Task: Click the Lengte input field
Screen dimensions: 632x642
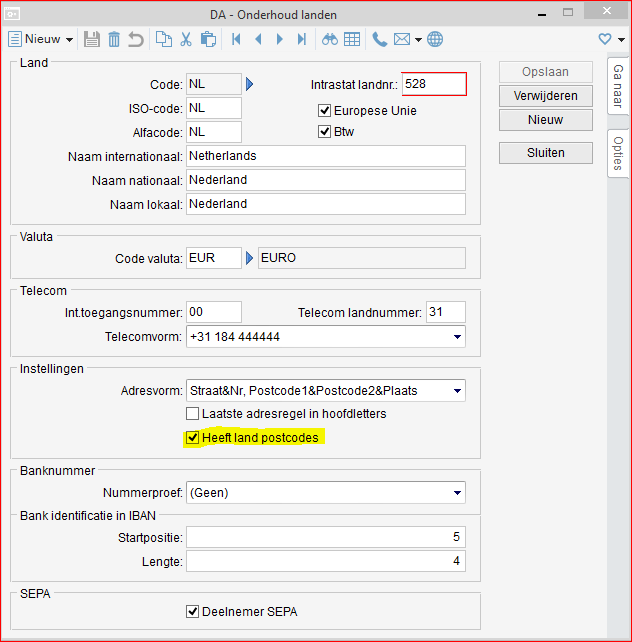Action: (326, 561)
